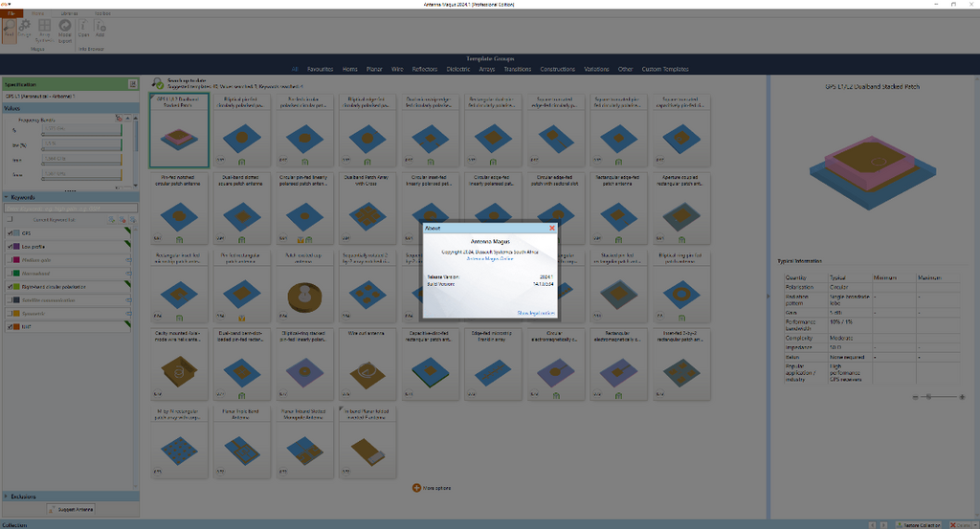Adjust the bw (%) slider
This screenshot has width=980, height=529.
[x=81, y=149]
